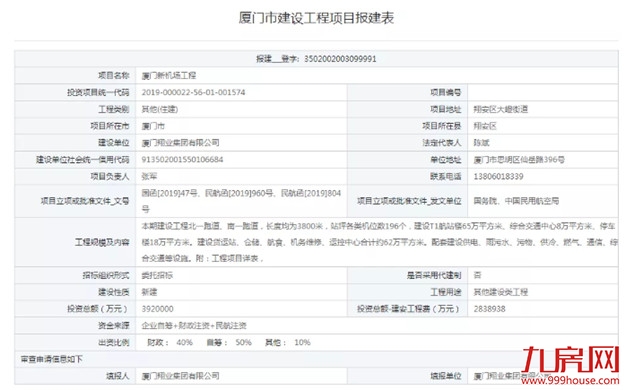
Task: Click the '项目立项或批准文件_发文单位' label
Action: tap(409, 201)
